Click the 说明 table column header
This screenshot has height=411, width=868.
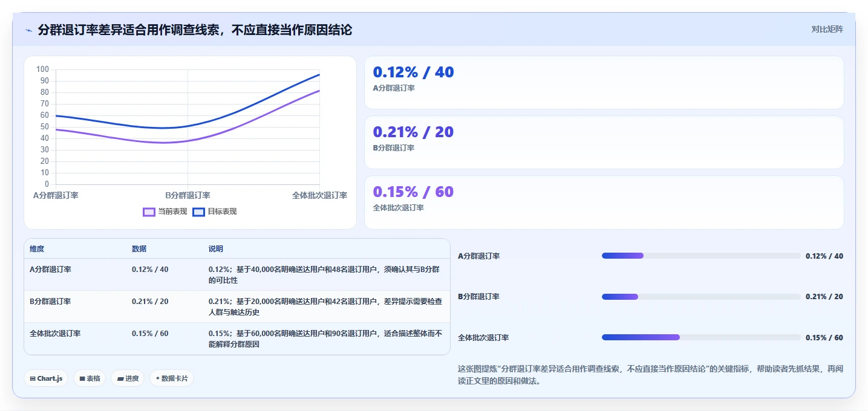216,249
